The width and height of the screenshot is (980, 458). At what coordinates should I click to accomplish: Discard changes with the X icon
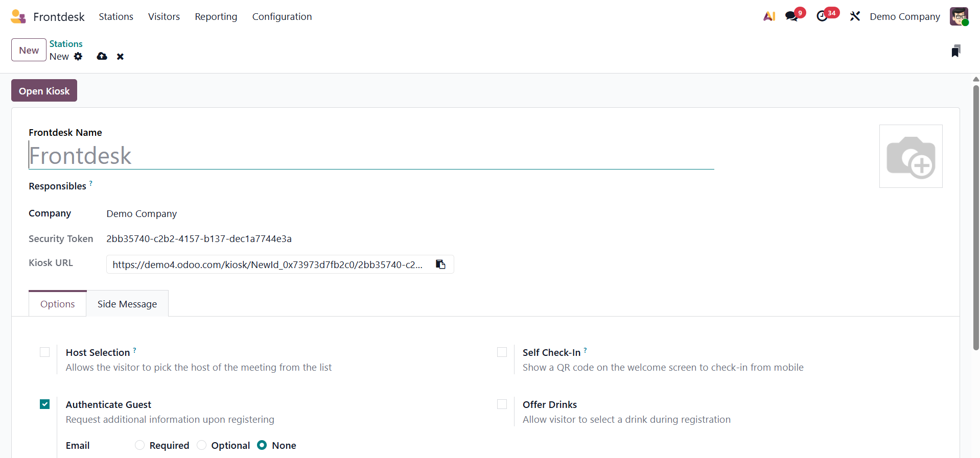[120, 57]
